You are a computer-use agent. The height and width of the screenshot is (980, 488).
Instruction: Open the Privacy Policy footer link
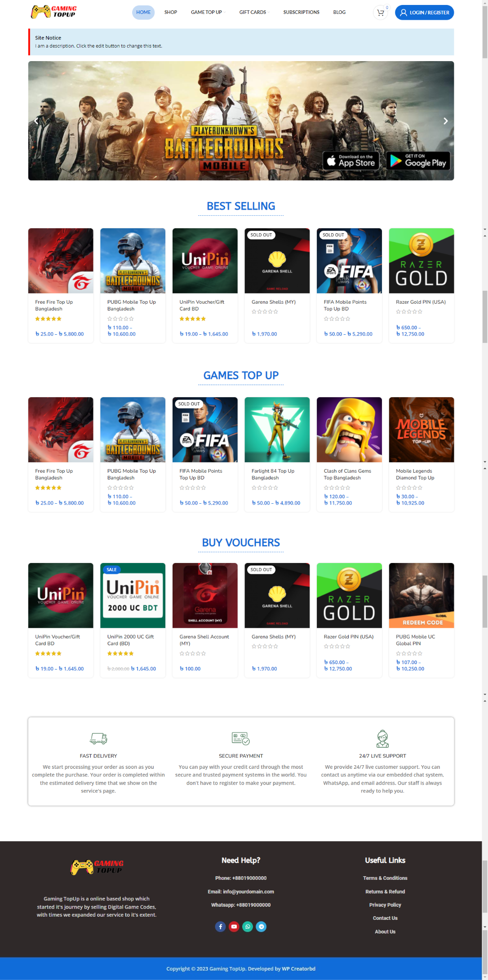(x=385, y=905)
